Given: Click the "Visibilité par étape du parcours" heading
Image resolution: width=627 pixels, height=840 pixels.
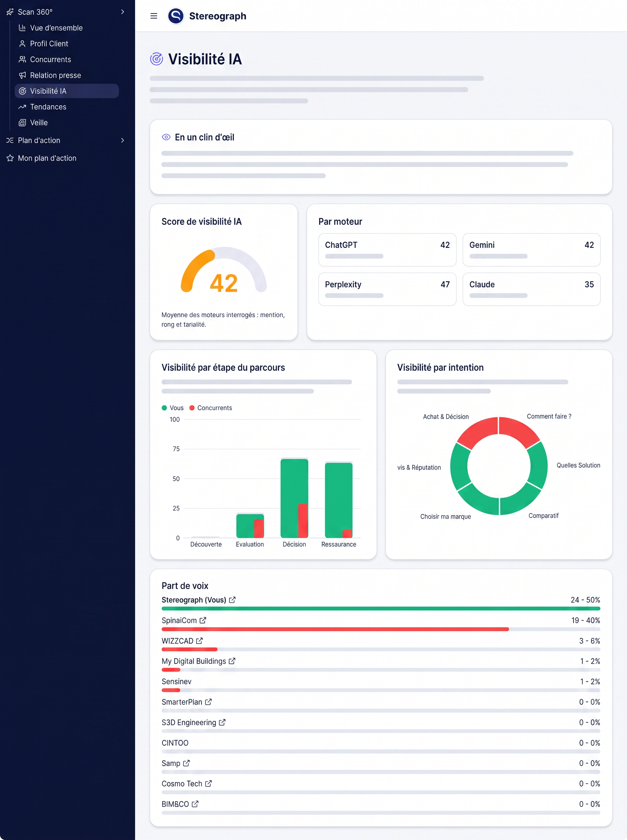Looking at the screenshot, I should 223,367.
